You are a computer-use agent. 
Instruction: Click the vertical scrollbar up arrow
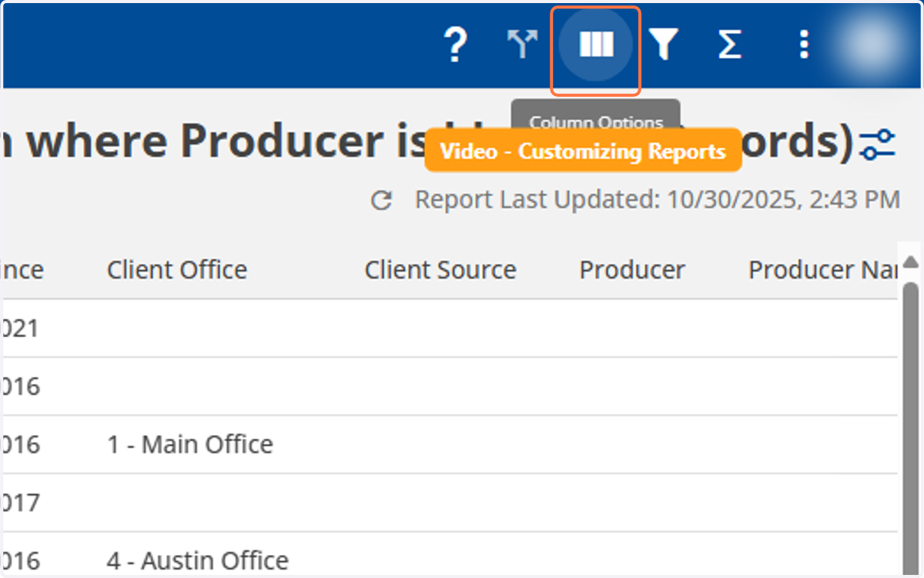click(910, 262)
